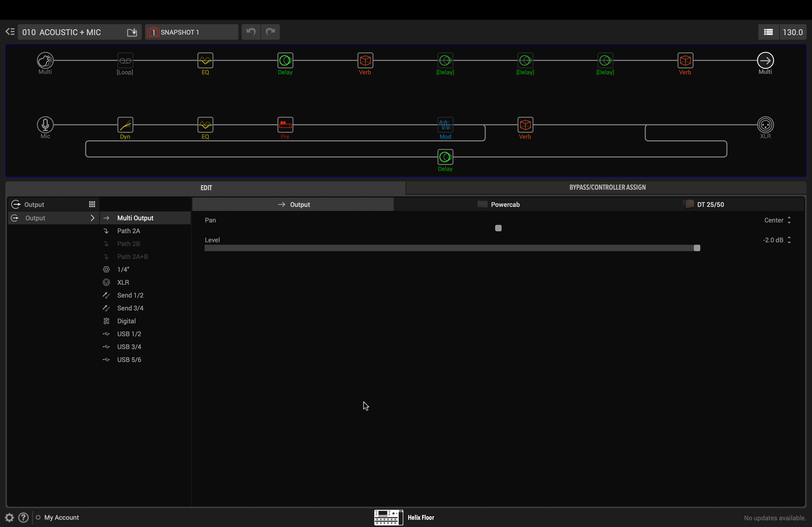812x527 pixels.
Task: Select the last Verb block on top path
Action: click(686, 61)
